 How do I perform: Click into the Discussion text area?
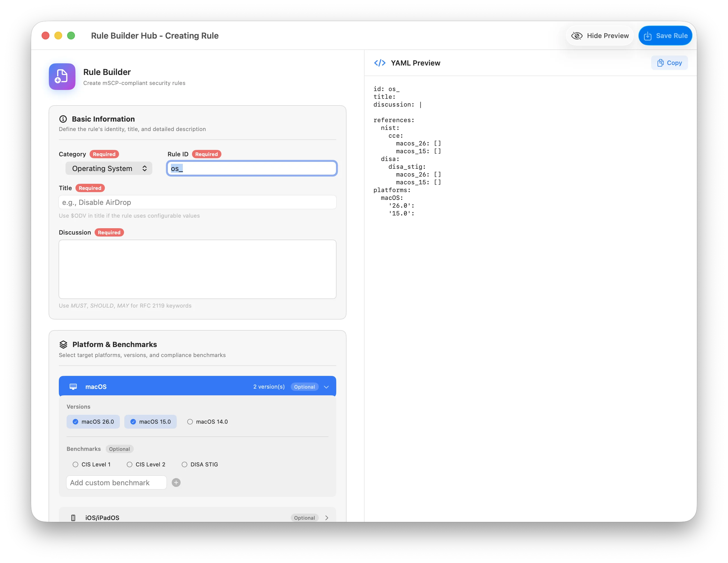tap(197, 269)
